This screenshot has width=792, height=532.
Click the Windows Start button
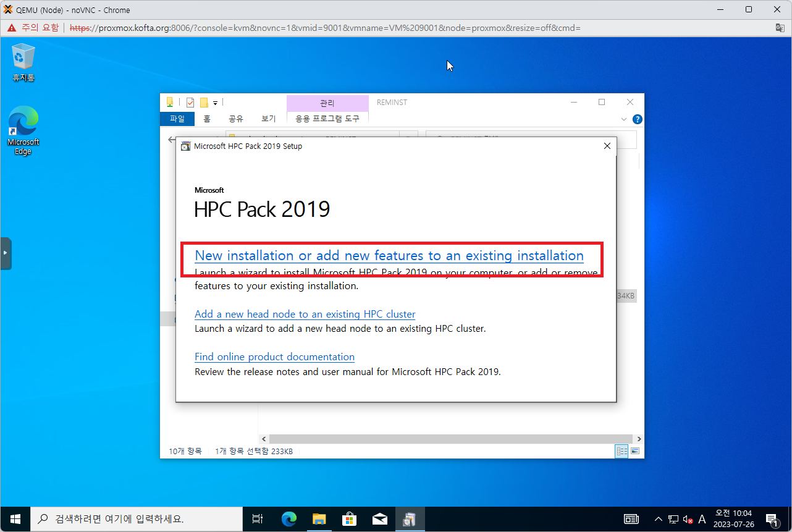15,519
